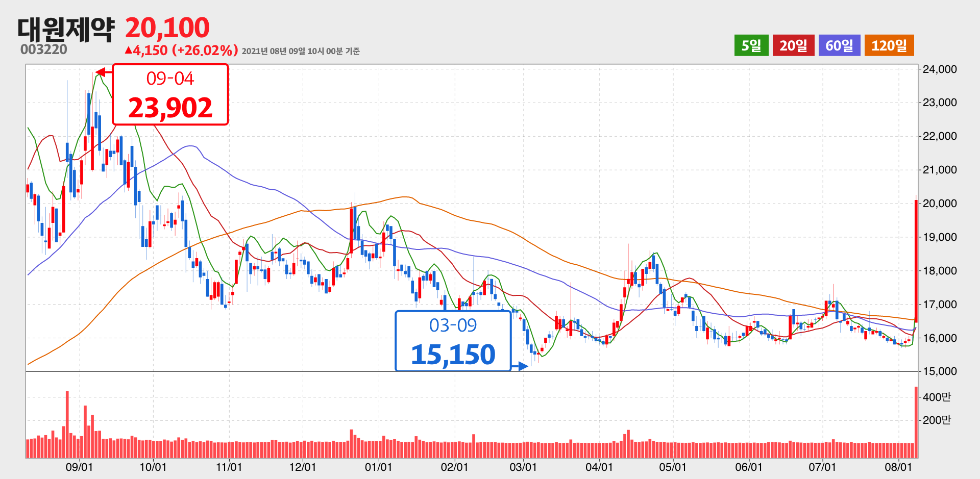Viewport: 980px width, 479px height.
Task: Click the latest tallest volume bar at right edge
Action: tap(916, 422)
